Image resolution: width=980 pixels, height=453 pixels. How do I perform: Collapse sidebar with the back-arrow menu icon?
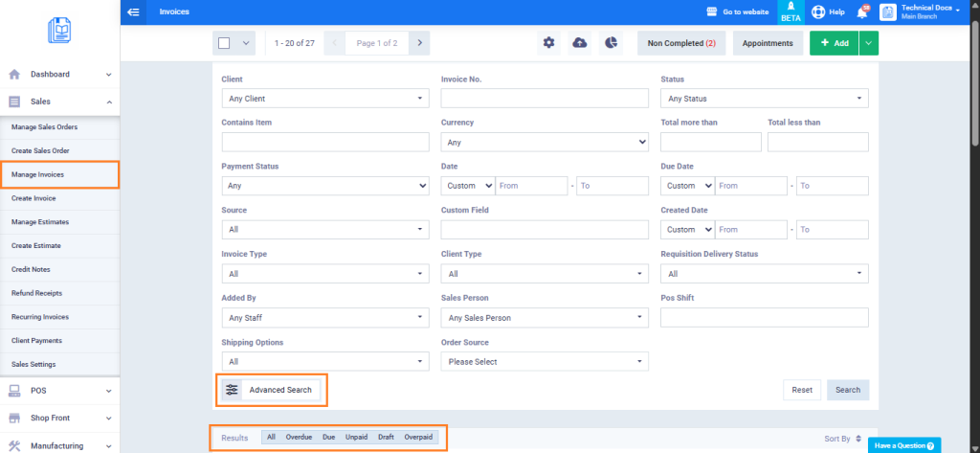(132, 11)
